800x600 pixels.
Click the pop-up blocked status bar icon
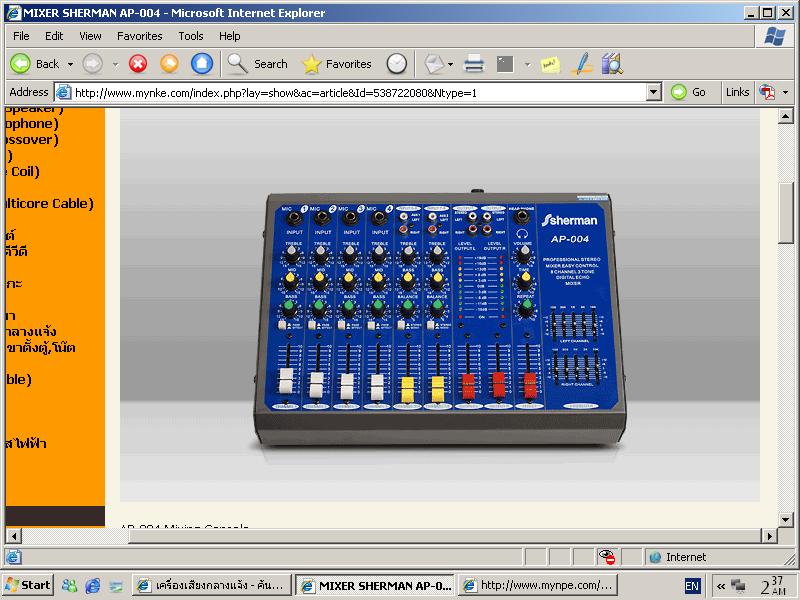607,557
